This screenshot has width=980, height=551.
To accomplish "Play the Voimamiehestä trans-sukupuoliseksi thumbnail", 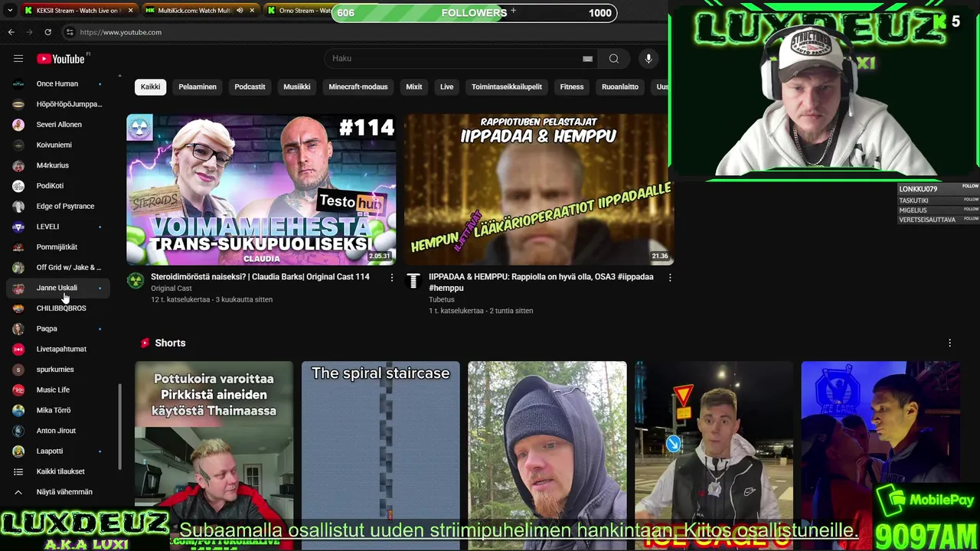I will pos(261,190).
